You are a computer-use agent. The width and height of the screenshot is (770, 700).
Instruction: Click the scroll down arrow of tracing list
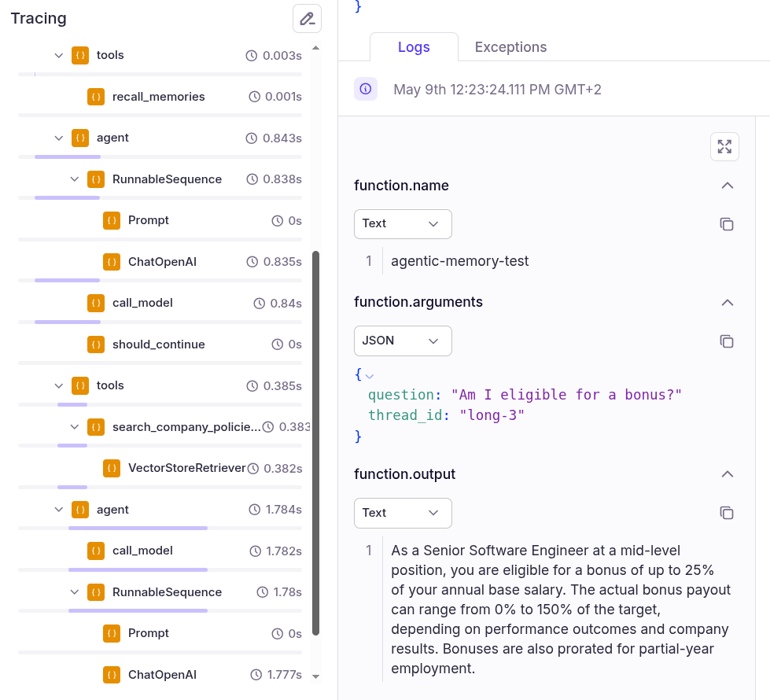315,676
